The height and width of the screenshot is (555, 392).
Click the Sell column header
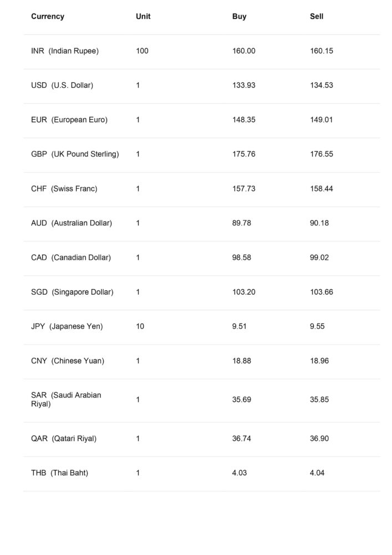click(x=317, y=17)
